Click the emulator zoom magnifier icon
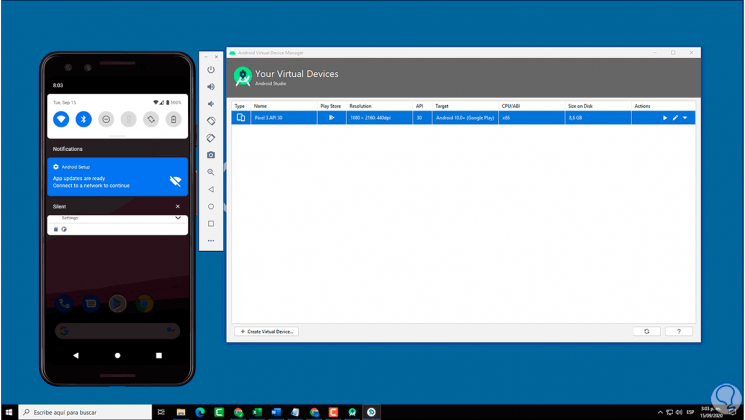Image resolution: width=745 pixels, height=420 pixels. click(x=211, y=172)
